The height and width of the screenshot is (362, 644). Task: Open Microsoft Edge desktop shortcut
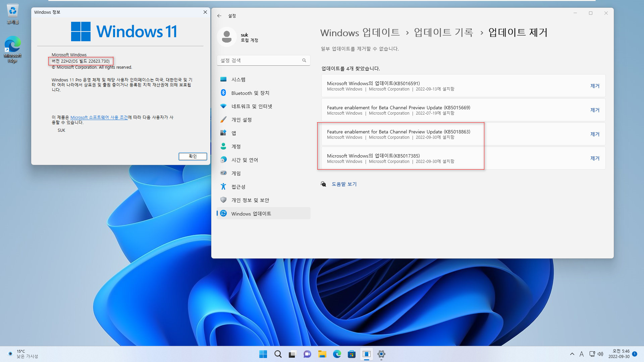13,49
